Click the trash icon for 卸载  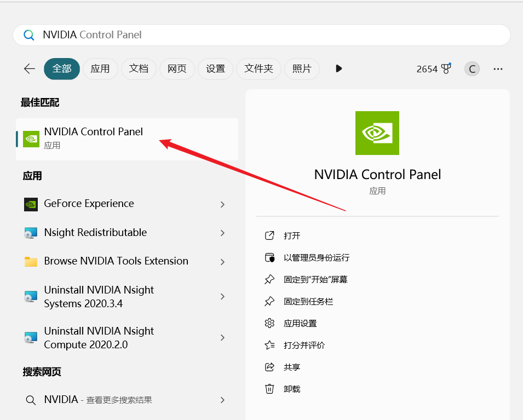pyautogui.click(x=269, y=389)
